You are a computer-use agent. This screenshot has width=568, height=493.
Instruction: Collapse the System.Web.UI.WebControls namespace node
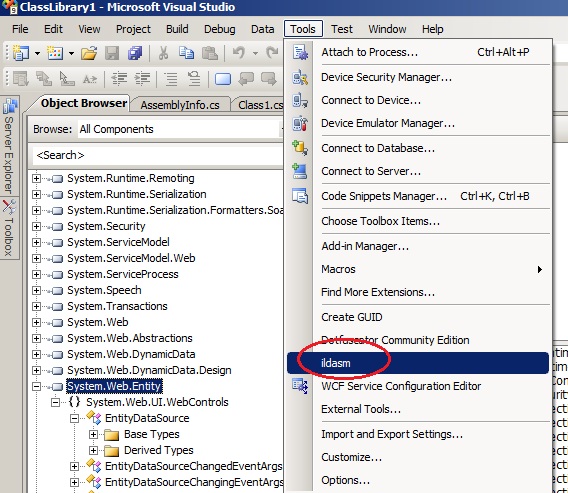tap(55, 402)
